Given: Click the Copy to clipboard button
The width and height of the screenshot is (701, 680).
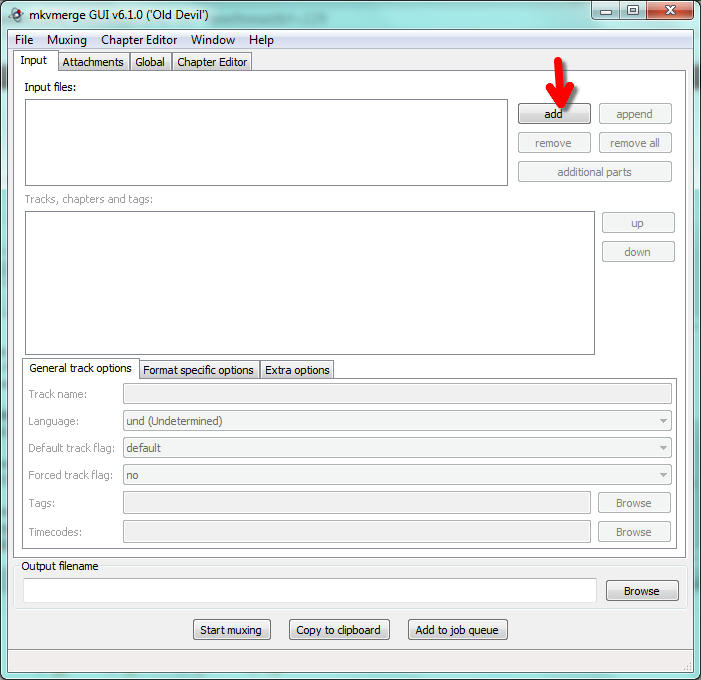Looking at the screenshot, I should pos(339,630).
